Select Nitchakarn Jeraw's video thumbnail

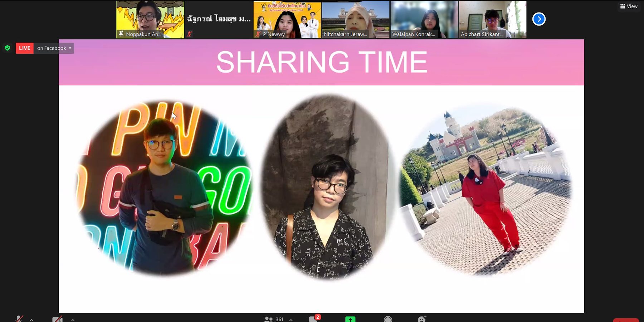click(356, 19)
